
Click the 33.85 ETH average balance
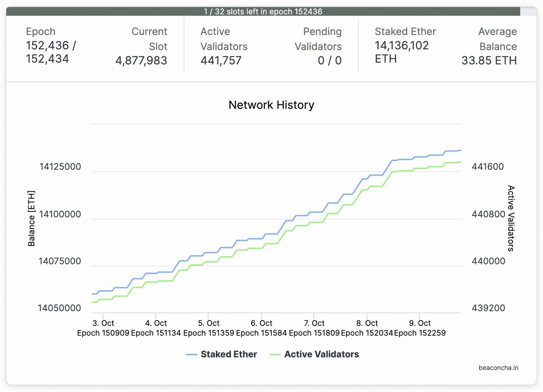tap(489, 61)
